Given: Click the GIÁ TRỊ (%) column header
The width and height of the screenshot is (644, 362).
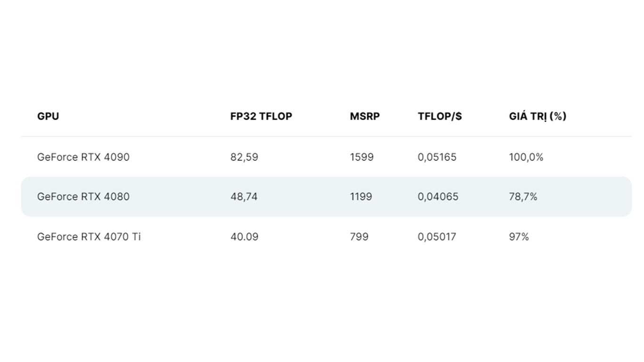Looking at the screenshot, I should point(537,116).
